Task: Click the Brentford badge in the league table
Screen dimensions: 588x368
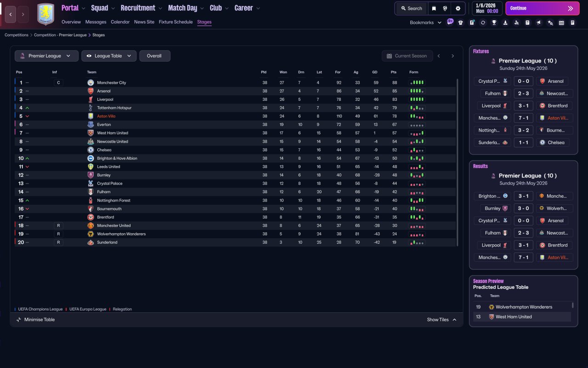Action: pyautogui.click(x=90, y=217)
